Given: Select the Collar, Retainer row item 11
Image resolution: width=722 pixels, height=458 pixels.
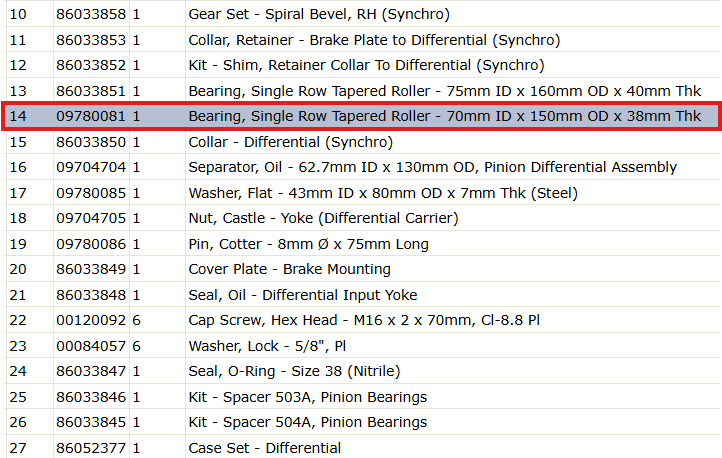Looking at the screenshot, I should coord(361,40).
